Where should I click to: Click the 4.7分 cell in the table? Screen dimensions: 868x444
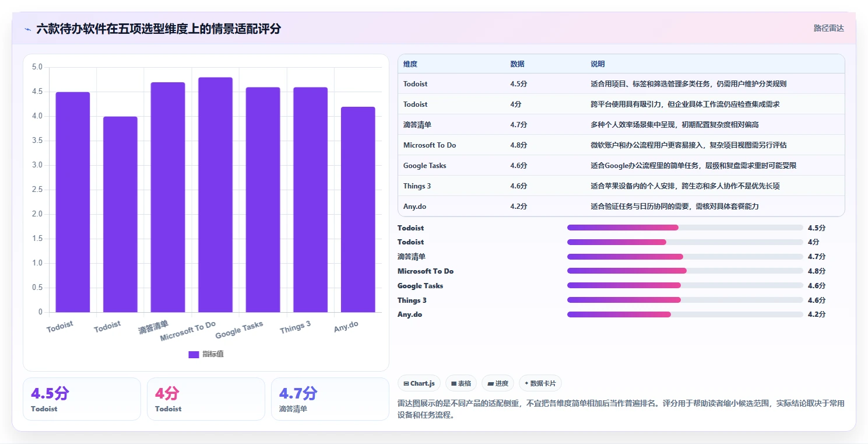(x=519, y=125)
